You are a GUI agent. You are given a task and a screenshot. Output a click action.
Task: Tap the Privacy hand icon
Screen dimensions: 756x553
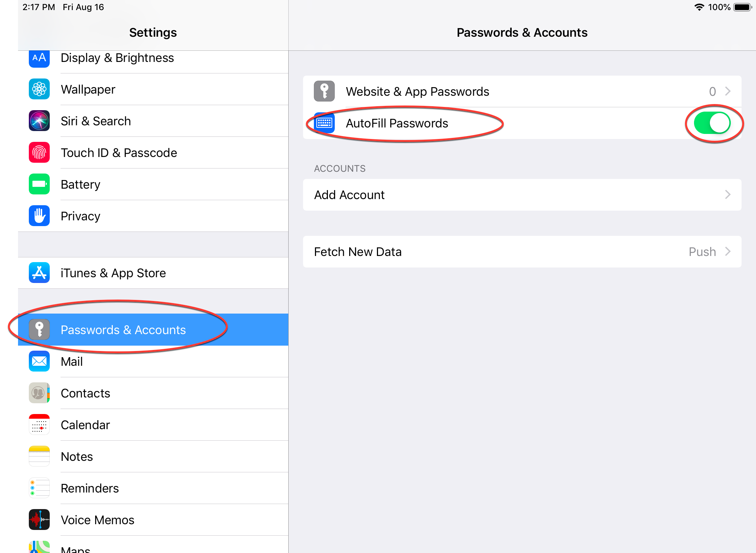(x=39, y=216)
